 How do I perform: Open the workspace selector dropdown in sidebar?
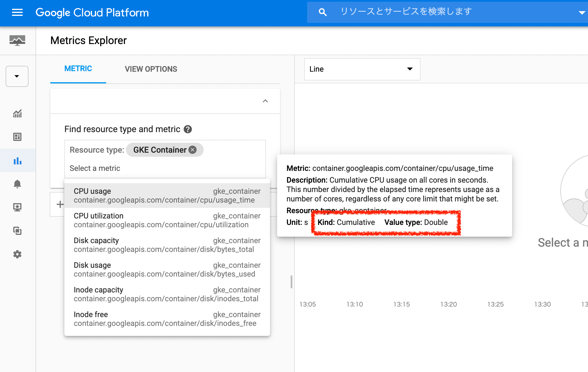click(x=17, y=76)
